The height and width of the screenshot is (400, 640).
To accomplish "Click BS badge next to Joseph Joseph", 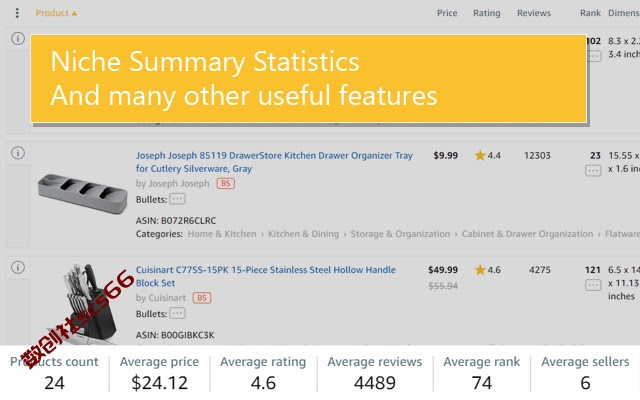I will [x=226, y=184].
